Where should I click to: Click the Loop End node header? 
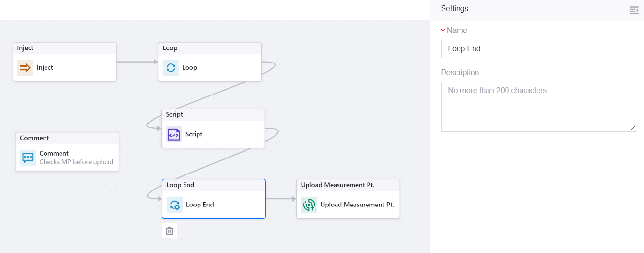pyautogui.click(x=214, y=185)
